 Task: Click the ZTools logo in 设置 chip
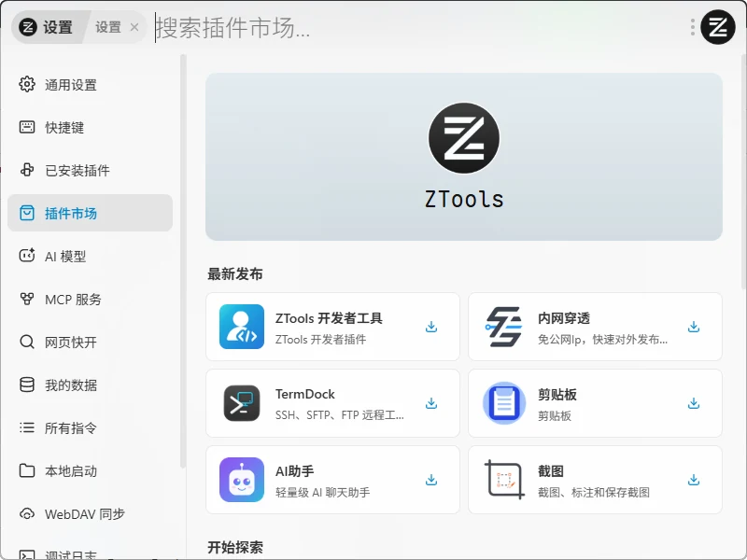point(28,27)
